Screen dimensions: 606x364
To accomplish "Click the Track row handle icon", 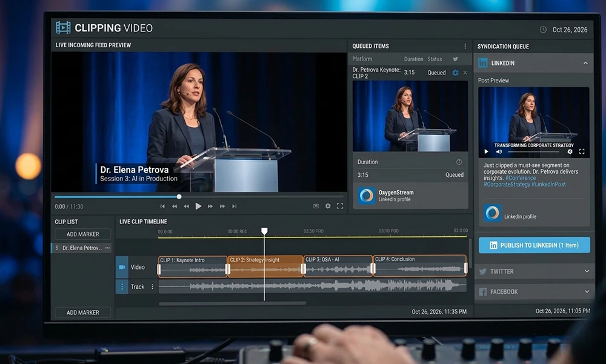I will (x=122, y=286).
